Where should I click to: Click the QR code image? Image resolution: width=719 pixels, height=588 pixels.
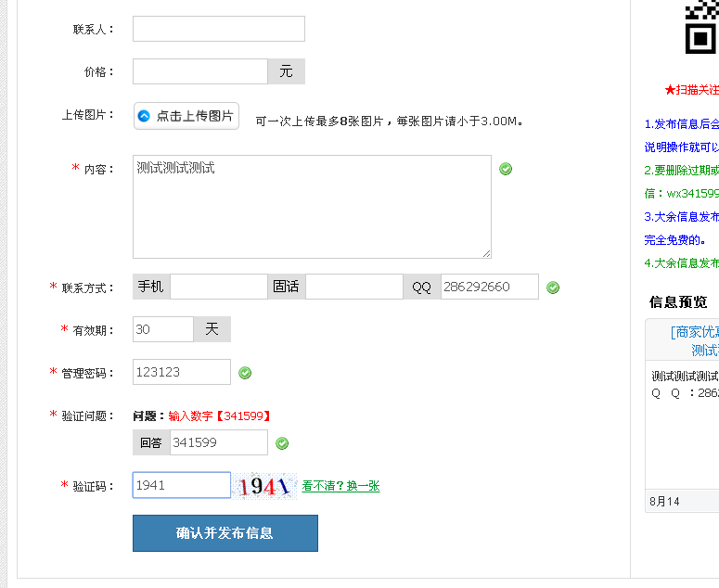[x=701, y=27]
